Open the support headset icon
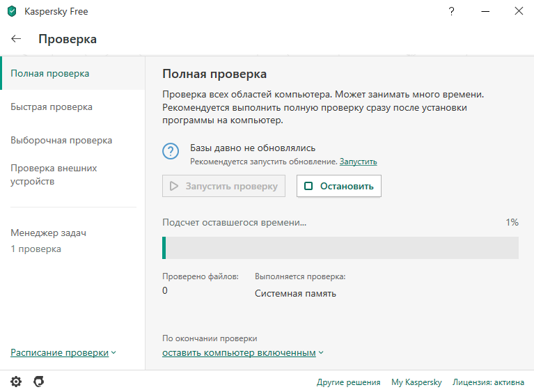The image size is (534, 392). pos(39,382)
